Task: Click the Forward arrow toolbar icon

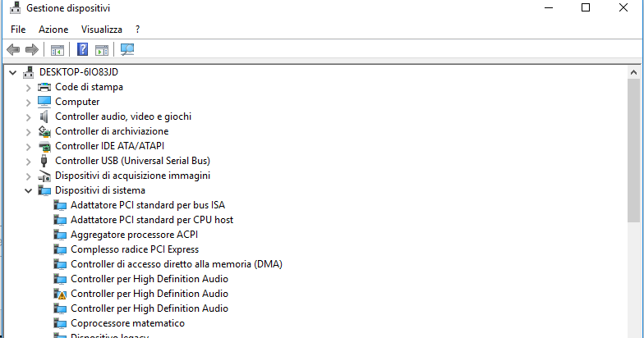Action: point(32,50)
